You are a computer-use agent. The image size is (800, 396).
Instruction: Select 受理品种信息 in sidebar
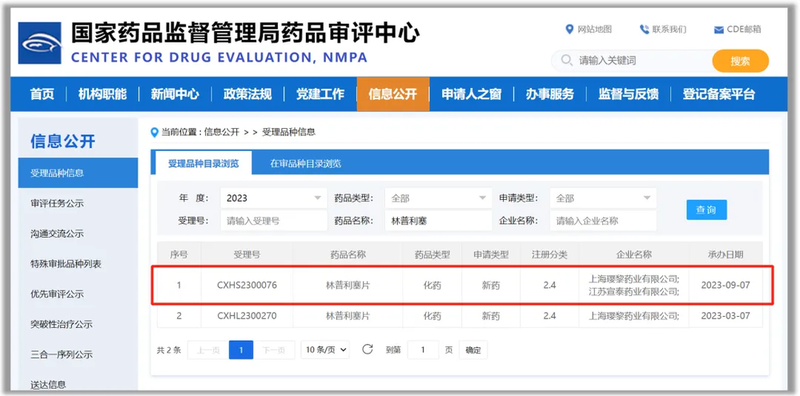point(78,173)
